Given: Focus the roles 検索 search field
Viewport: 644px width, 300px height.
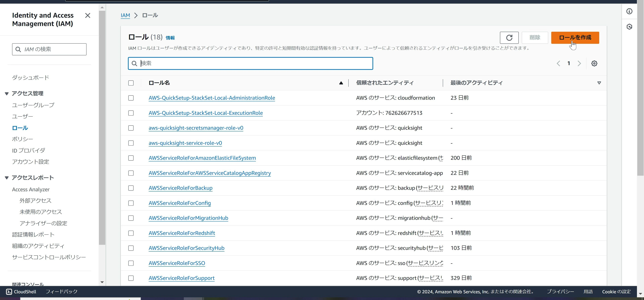Looking at the screenshot, I should click(251, 63).
